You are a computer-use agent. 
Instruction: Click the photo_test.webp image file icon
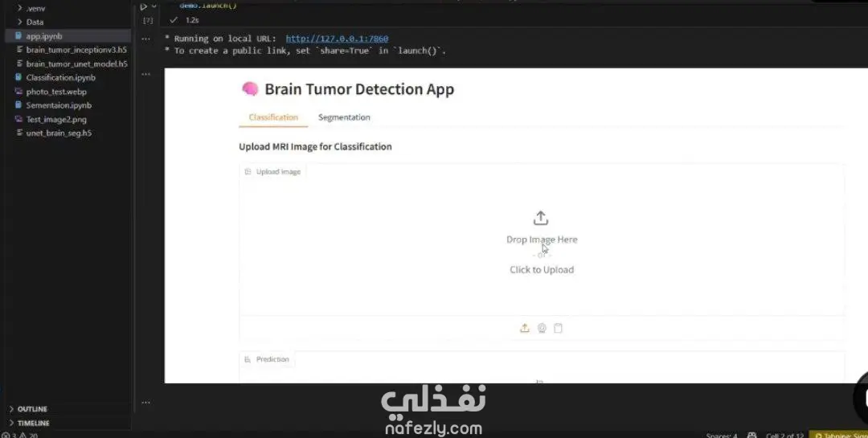point(19,92)
